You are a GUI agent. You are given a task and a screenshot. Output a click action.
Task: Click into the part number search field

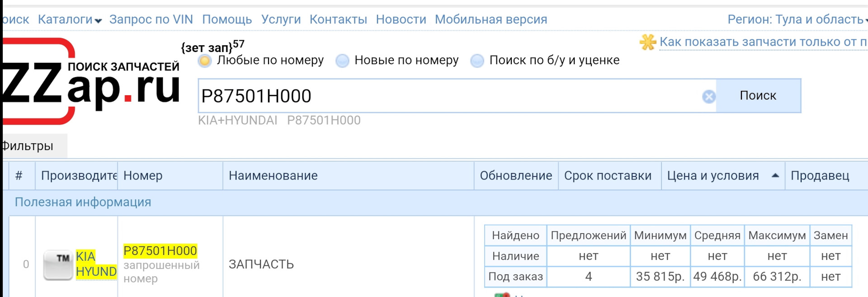tap(450, 96)
